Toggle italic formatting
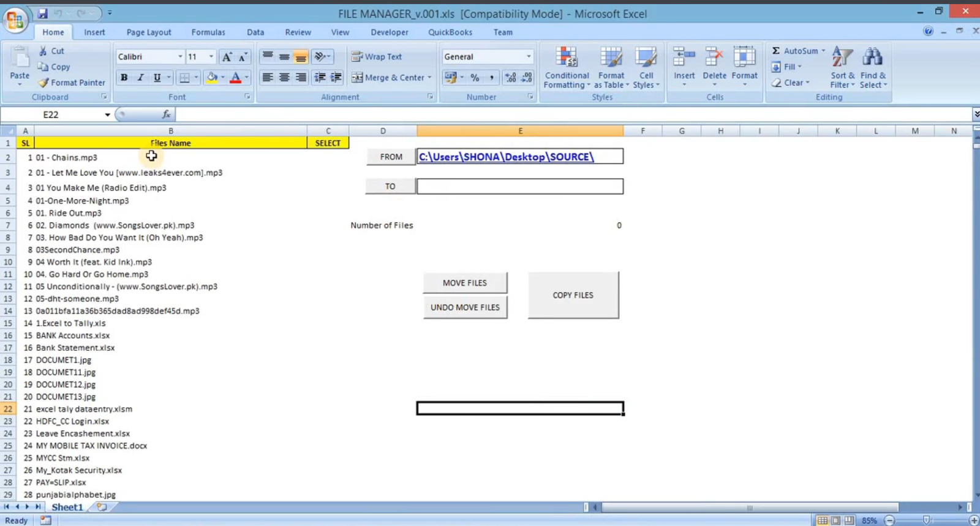This screenshot has width=980, height=526. (140, 78)
